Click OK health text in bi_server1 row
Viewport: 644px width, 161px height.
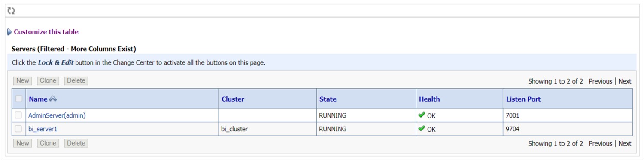pos(431,129)
